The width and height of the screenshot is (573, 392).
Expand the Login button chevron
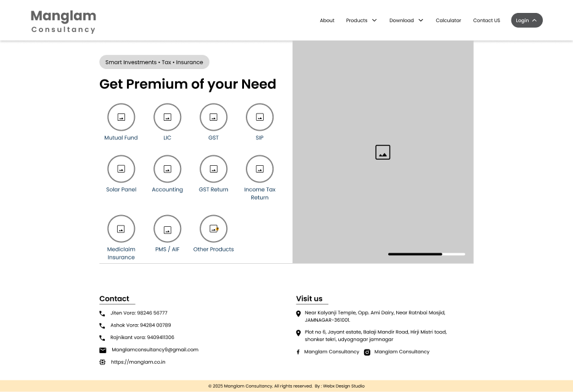[x=533, y=20]
